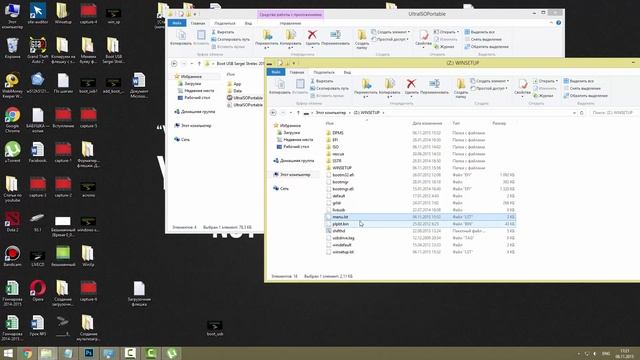
Task: Open address bar history dropdown in WINSETUP
Action: [574, 113]
